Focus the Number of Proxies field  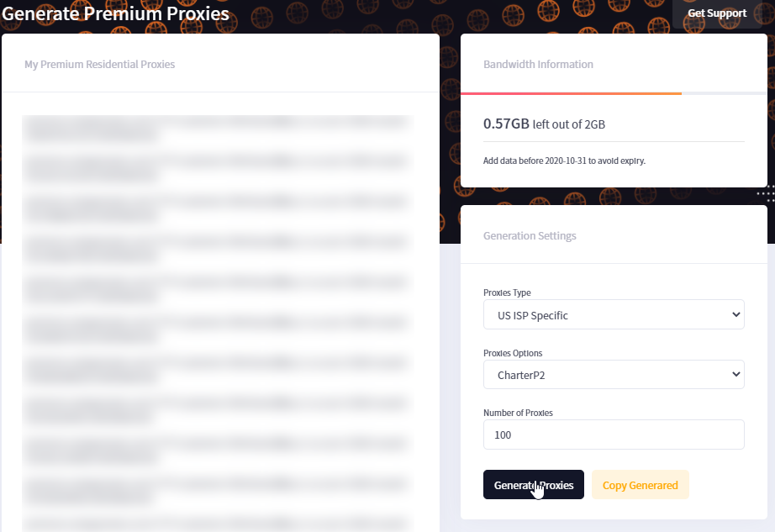614,435
